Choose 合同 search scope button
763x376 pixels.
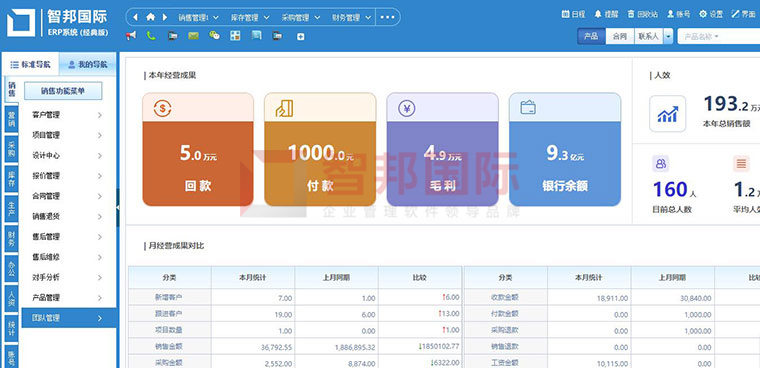(619, 36)
